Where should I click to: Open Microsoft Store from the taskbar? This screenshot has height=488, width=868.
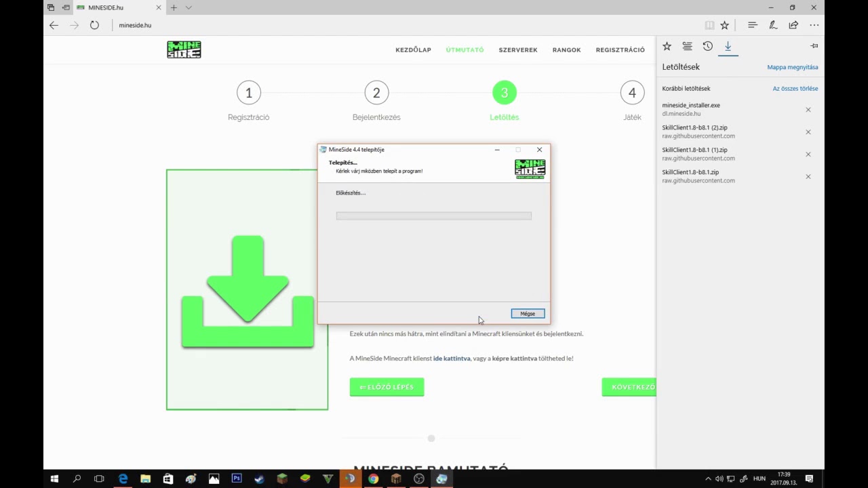[168, 479]
